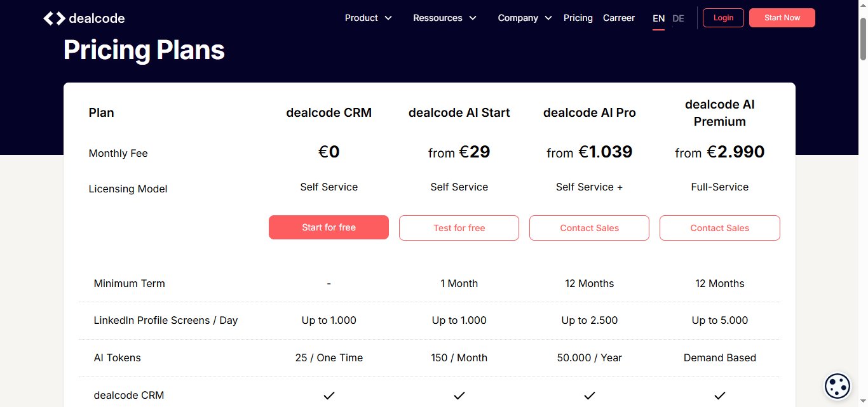The width and height of the screenshot is (868, 407).
Task: Click the checkmark under dealcode AI Start column
Action: (x=459, y=395)
